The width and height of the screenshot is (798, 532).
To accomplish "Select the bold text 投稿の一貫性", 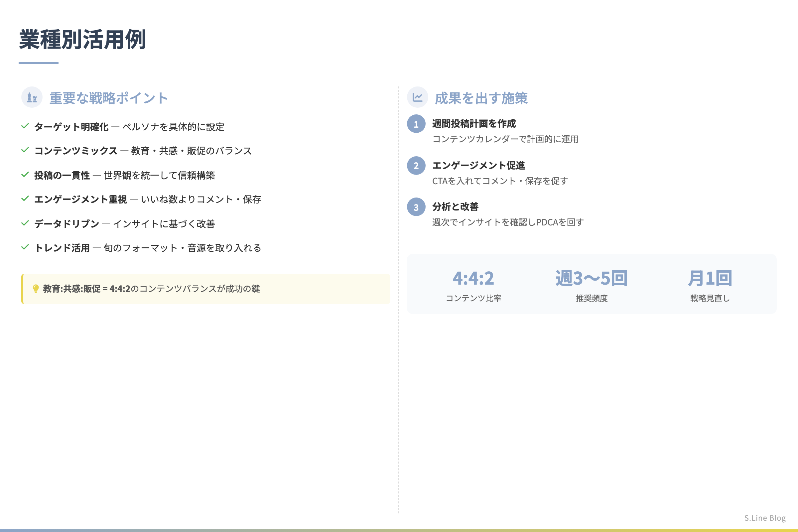I will coord(62,176).
